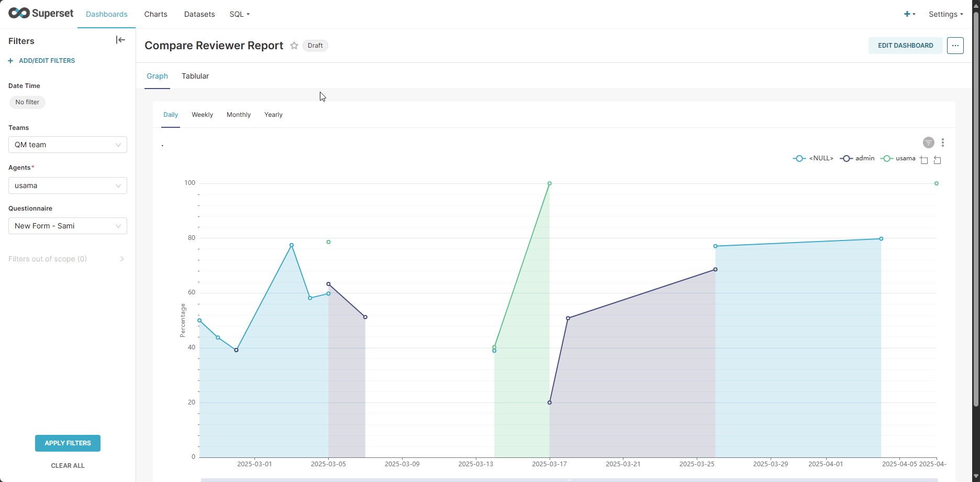The height and width of the screenshot is (482, 980).
Task: Open the dashboard ellipsis actions menu
Action: coord(955,46)
